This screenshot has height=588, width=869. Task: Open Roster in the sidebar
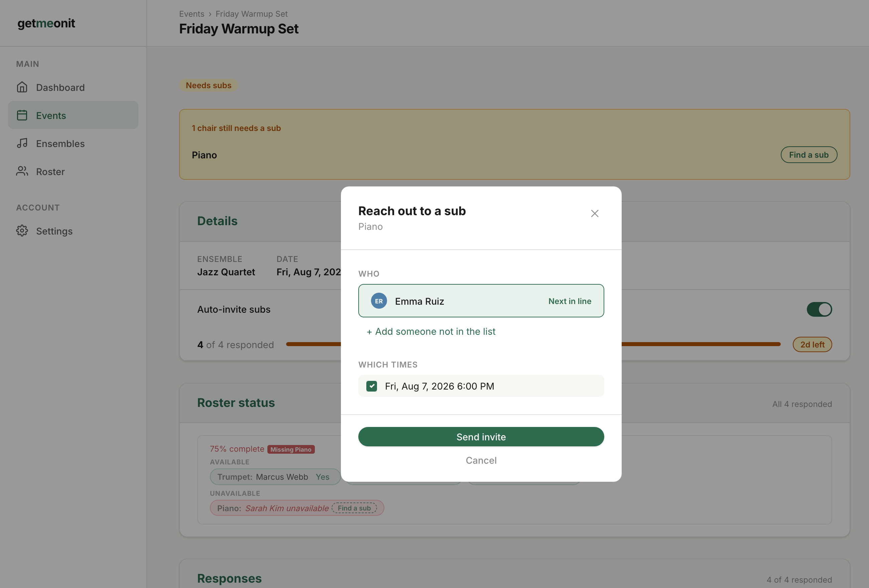73,171
